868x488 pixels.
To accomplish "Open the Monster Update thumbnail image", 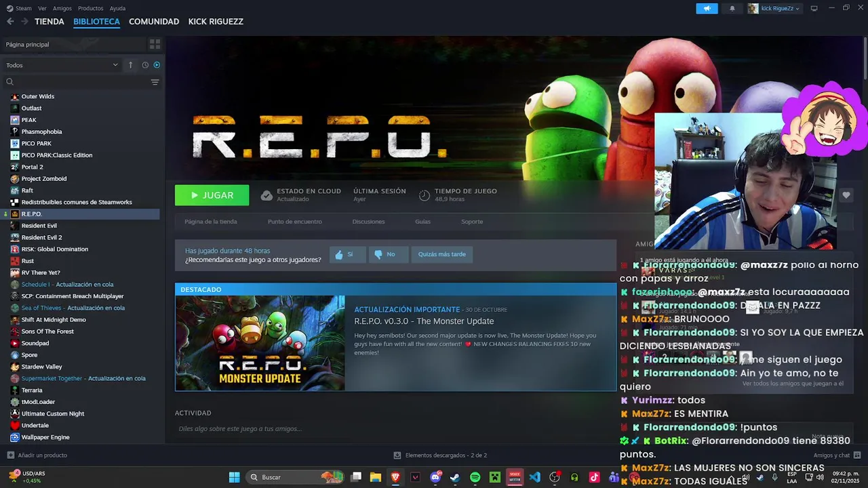I will point(260,343).
